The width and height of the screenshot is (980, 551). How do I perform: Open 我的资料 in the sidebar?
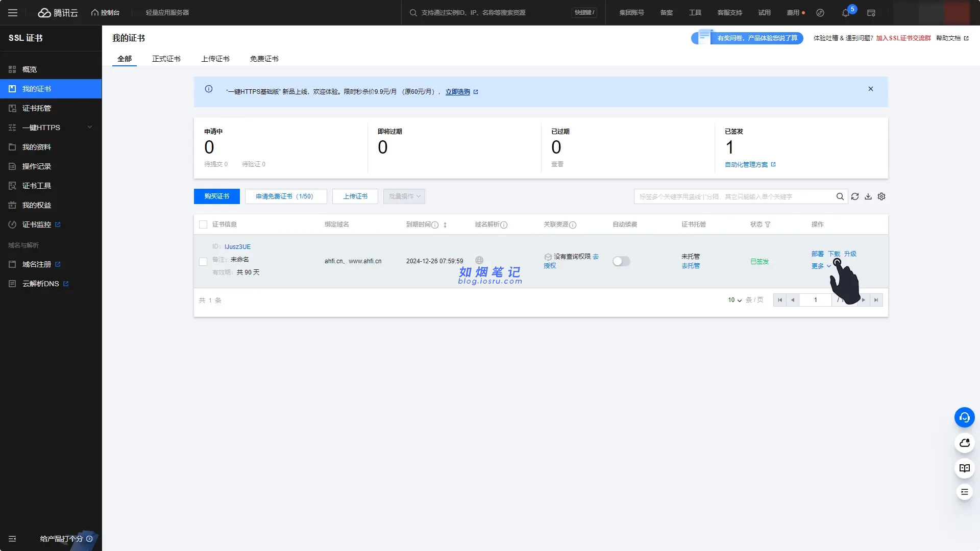(x=51, y=147)
